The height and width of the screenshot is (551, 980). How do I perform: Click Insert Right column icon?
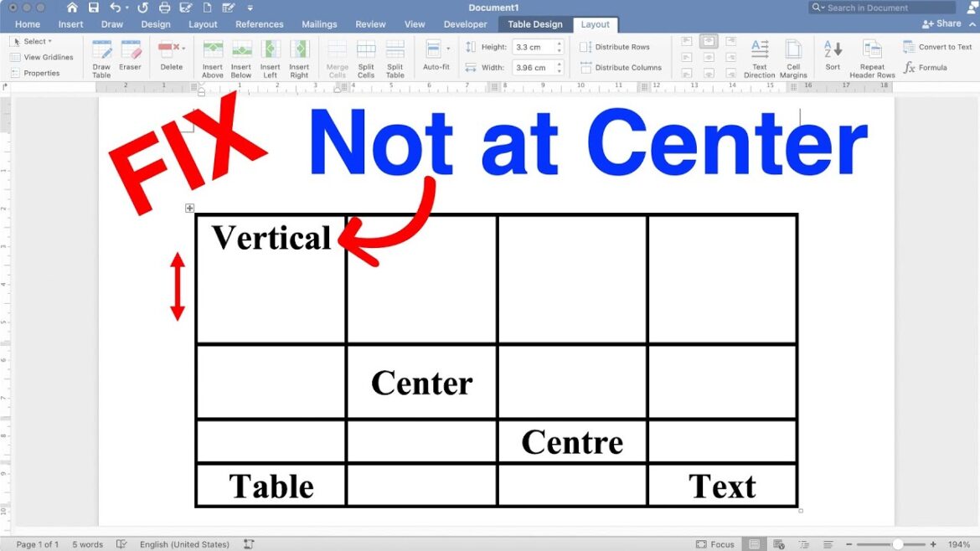pyautogui.click(x=299, y=57)
